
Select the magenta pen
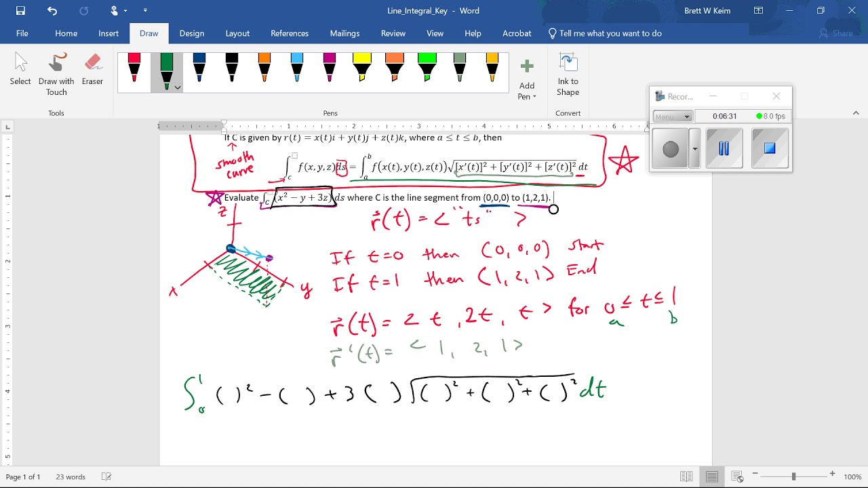(x=330, y=68)
